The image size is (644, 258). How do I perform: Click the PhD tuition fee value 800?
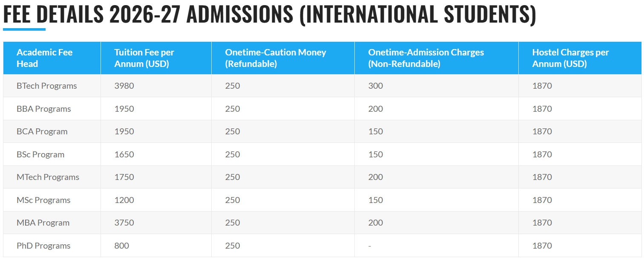click(121, 246)
